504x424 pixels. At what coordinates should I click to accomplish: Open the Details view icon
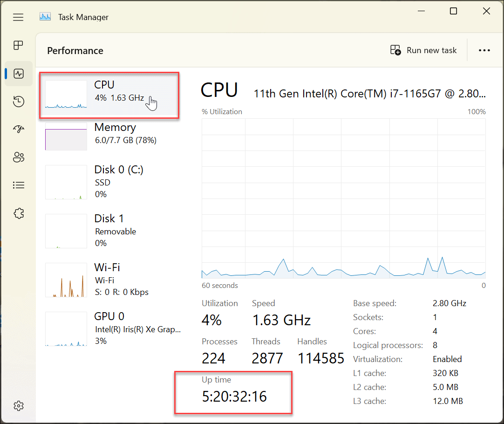18,185
